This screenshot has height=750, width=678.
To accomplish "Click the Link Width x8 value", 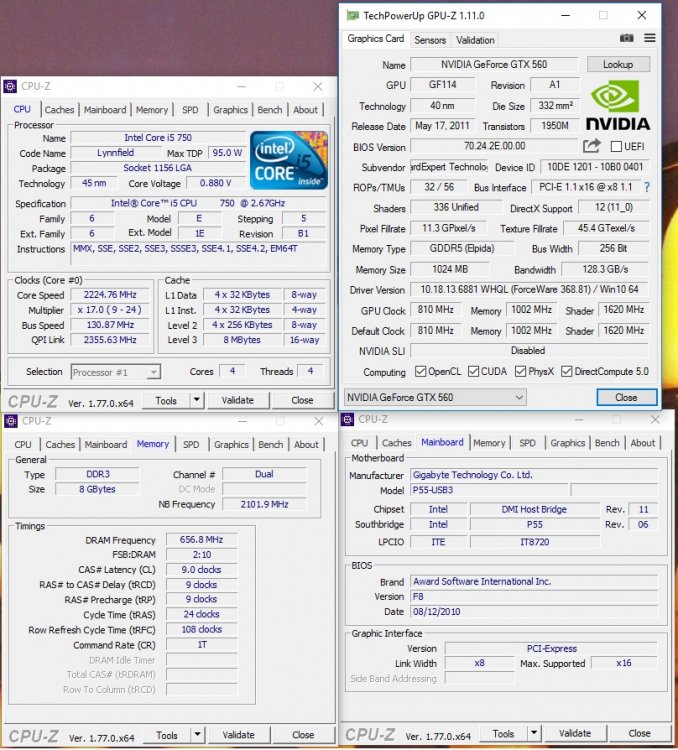I will click(479, 663).
